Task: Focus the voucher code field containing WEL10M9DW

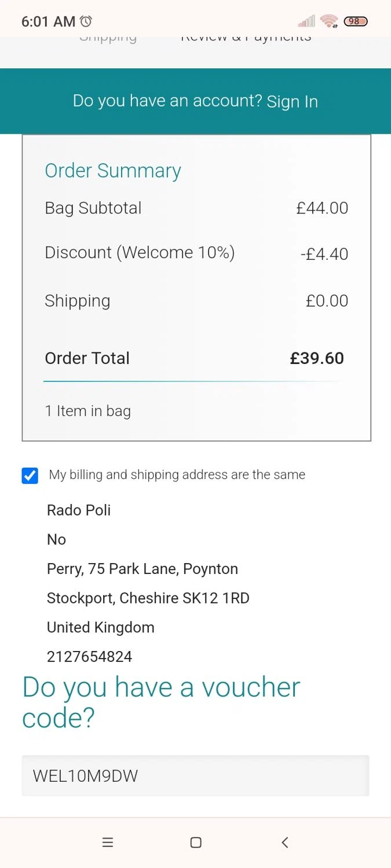Action: click(195, 775)
